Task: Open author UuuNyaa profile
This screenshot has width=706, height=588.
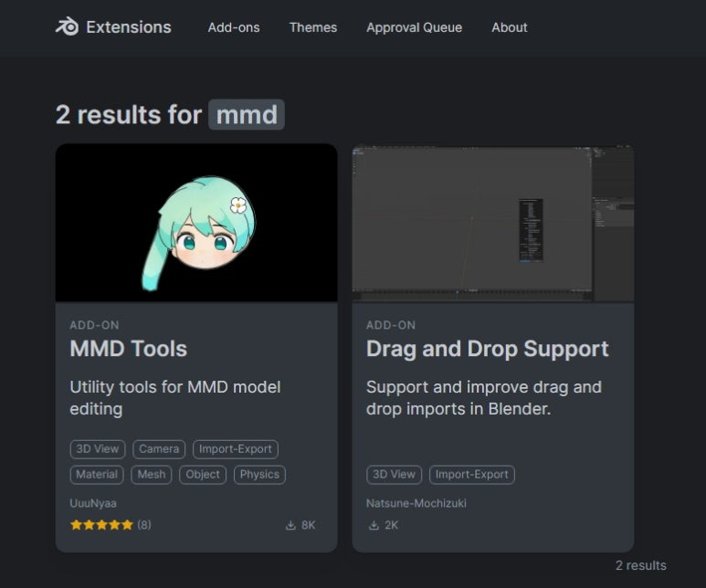Action: 93,503
